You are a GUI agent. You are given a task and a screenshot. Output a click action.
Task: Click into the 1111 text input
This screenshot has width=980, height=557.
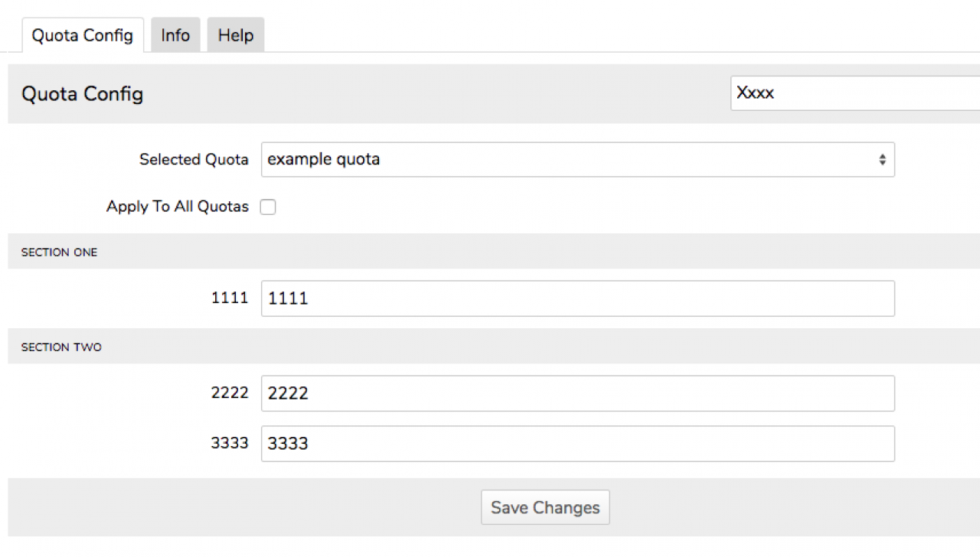(x=577, y=298)
